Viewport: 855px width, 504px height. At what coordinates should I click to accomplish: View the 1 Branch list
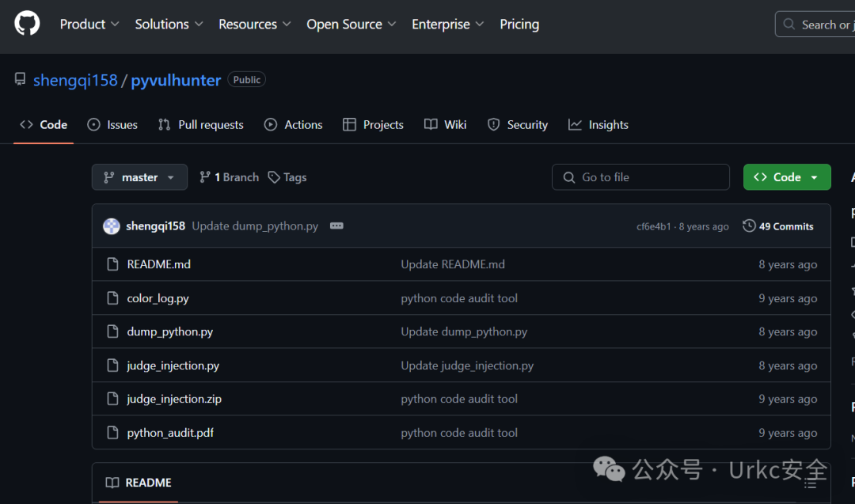coord(229,177)
